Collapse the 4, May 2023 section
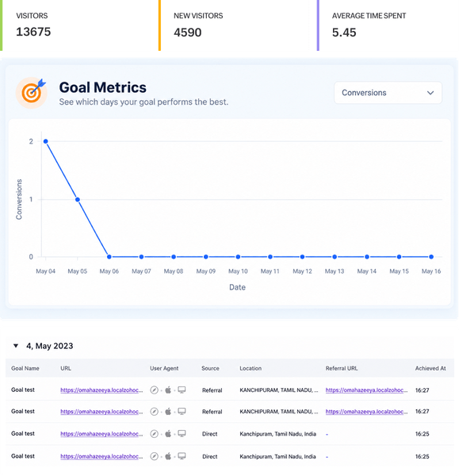459x476 pixels. [16, 346]
